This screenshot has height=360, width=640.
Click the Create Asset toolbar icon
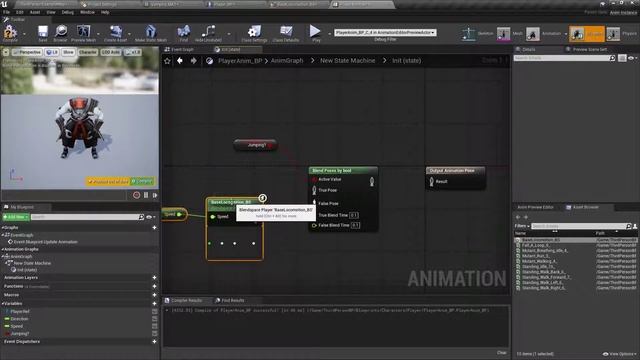tap(116, 31)
